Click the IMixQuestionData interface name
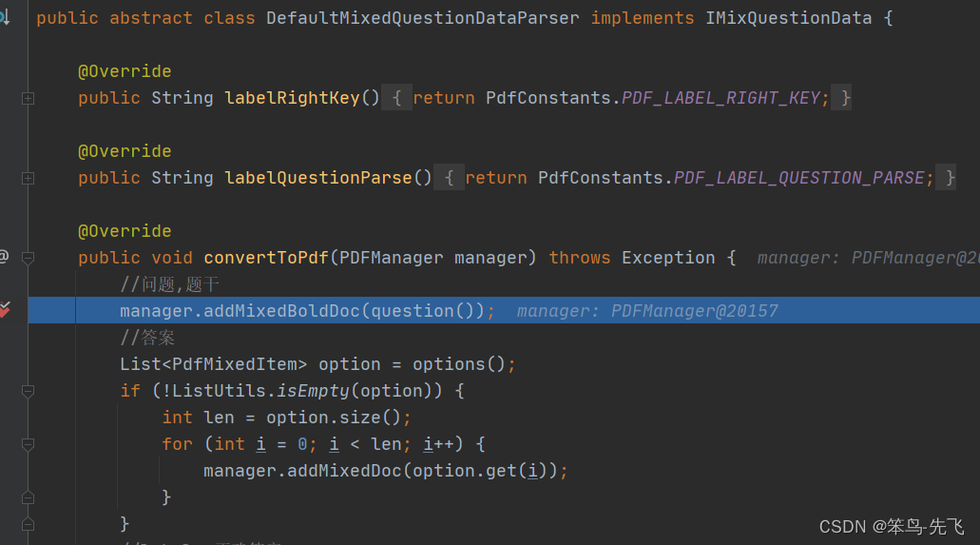This screenshot has height=545, width=980. [x=789, y=18]
